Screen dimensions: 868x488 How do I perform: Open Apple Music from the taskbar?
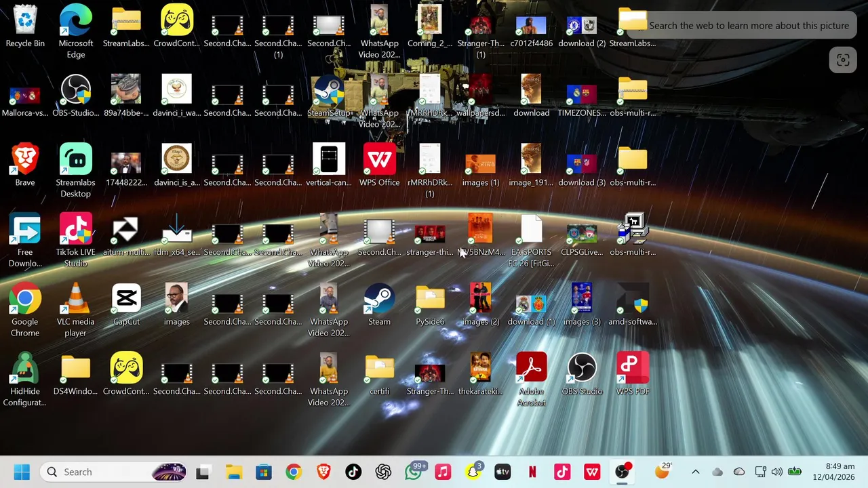443,472
